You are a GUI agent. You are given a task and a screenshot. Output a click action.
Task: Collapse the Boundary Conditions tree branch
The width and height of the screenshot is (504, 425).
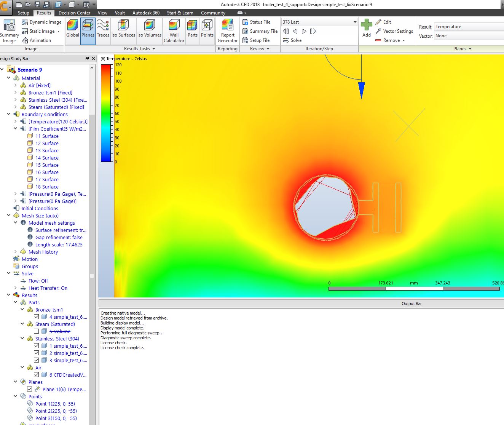(x=8, y=114)
